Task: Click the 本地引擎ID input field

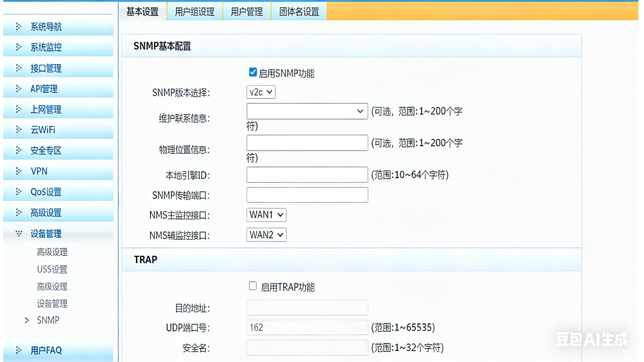Action: click(307, 175)
